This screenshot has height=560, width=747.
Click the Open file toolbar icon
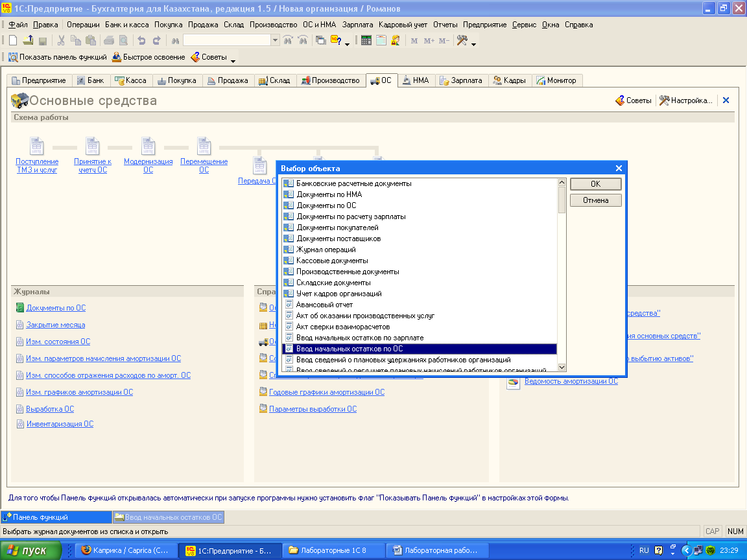28,41
